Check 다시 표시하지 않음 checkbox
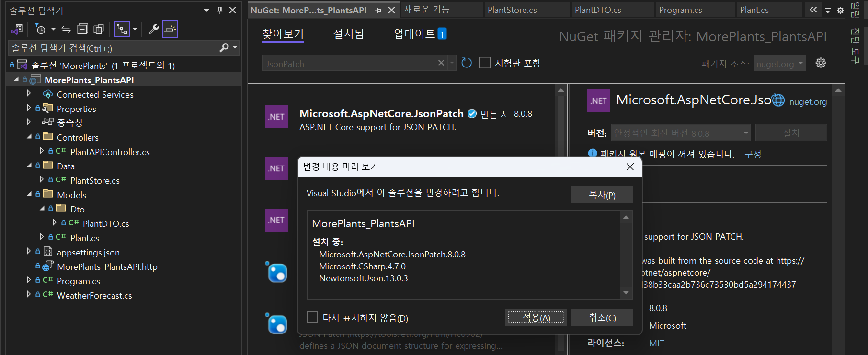This screenshot has height=355, width=868. [x=312, y=317]
